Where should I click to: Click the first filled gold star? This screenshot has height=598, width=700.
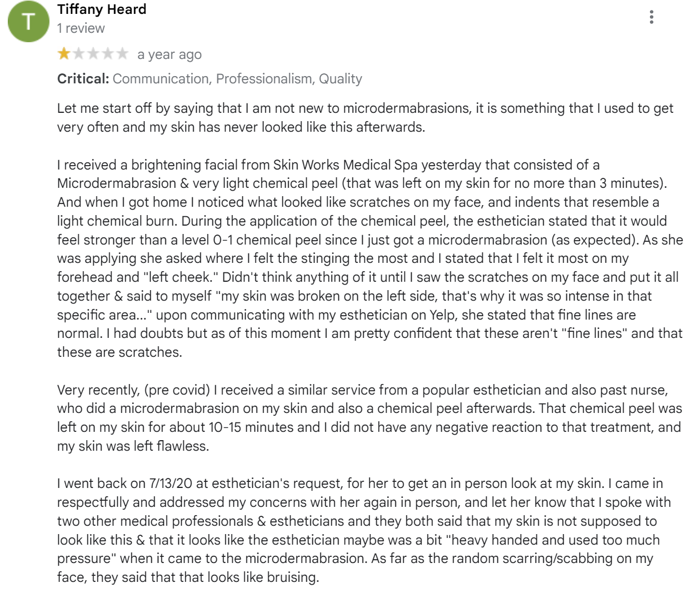coord(64,54)
